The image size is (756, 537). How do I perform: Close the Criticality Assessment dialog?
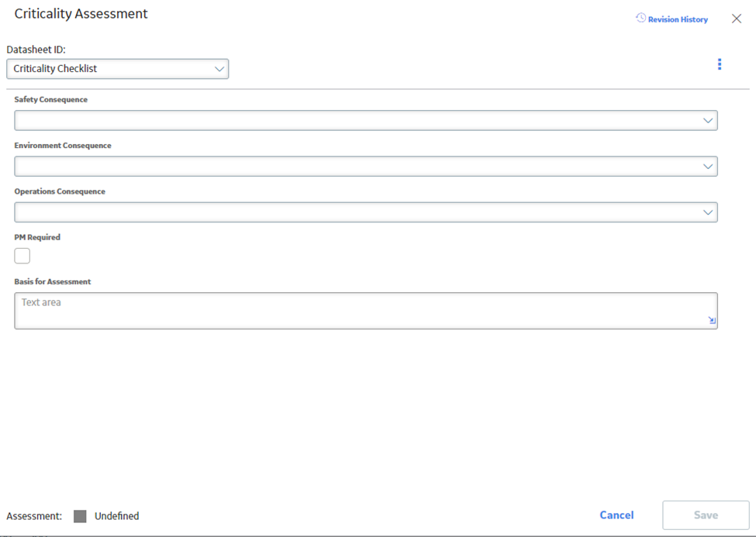click(x=737, y=19)
